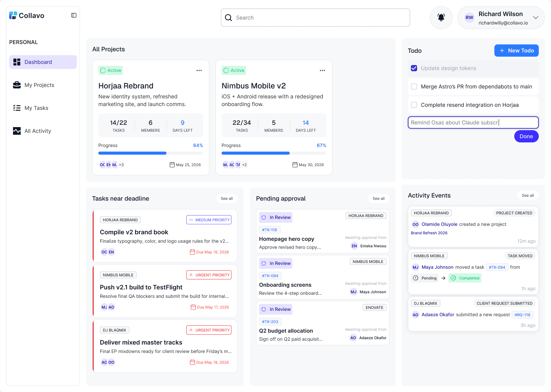See all tasks near deadline

pyautogui.click(x=227, y=198)
